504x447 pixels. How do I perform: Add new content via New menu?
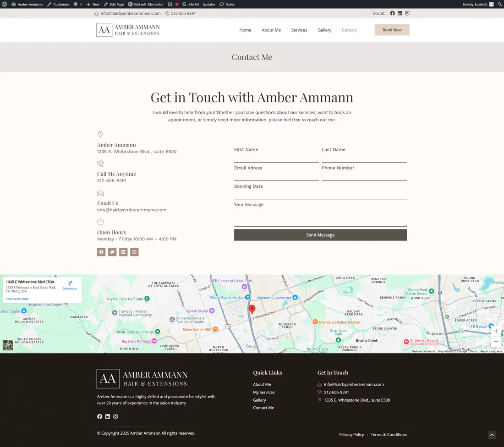93,4
